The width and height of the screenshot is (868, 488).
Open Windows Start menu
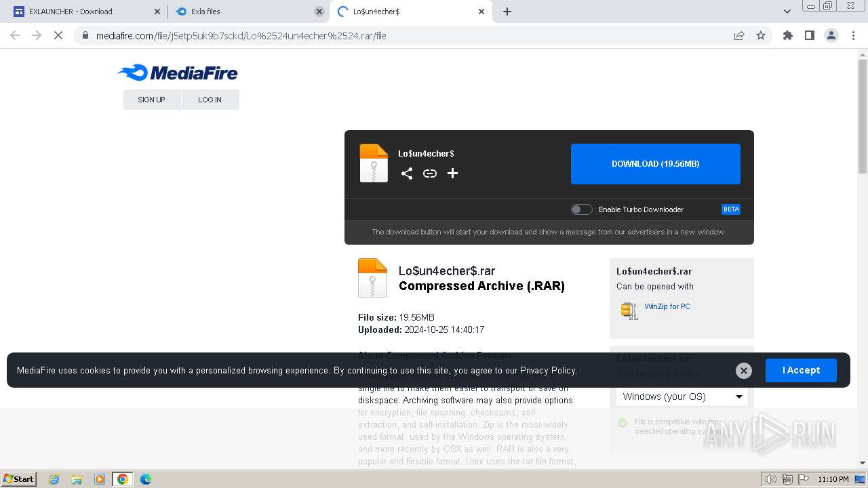[18, 479]
